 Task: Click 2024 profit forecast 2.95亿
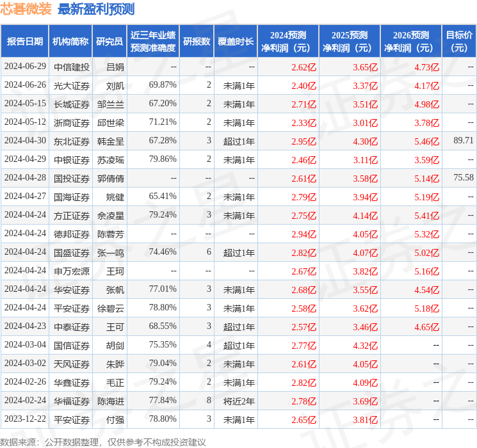(304, 141)
